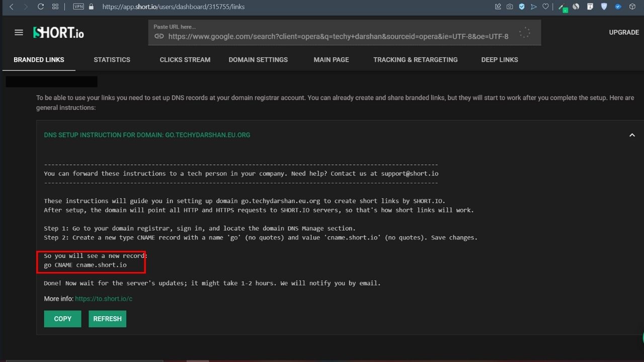Open the Main Page tab

click(331, 59)
